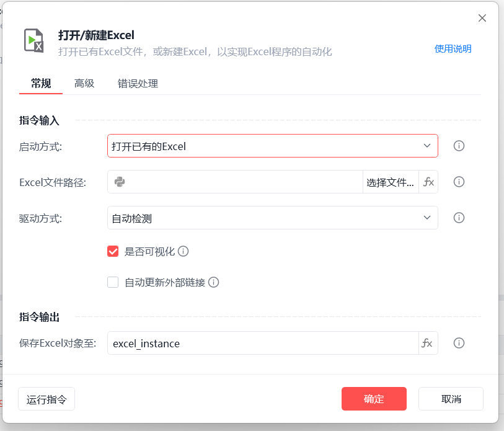Click the Python icon in Excel文件路径
This screenshot has height=431, width=504.
(x=120, y=182)
